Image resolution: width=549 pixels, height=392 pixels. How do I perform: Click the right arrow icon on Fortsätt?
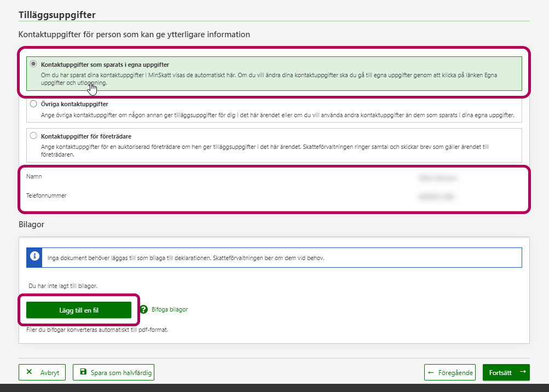pos(523,372)
